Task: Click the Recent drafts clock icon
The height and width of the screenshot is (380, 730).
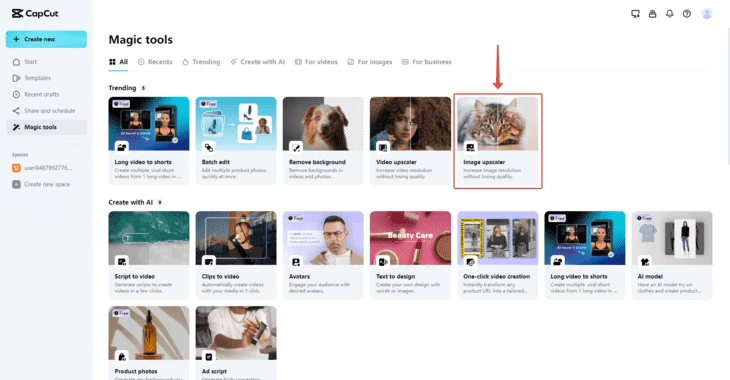Action: point(16,94)
